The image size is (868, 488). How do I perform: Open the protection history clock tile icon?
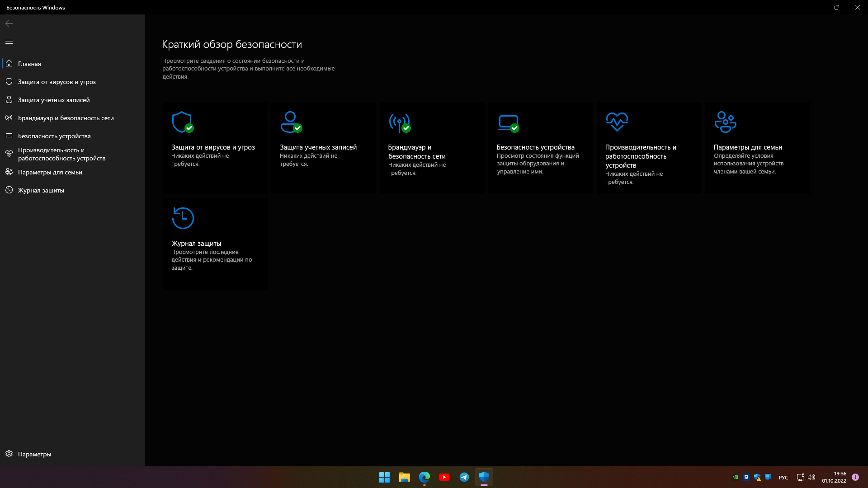tap(183, 218)
